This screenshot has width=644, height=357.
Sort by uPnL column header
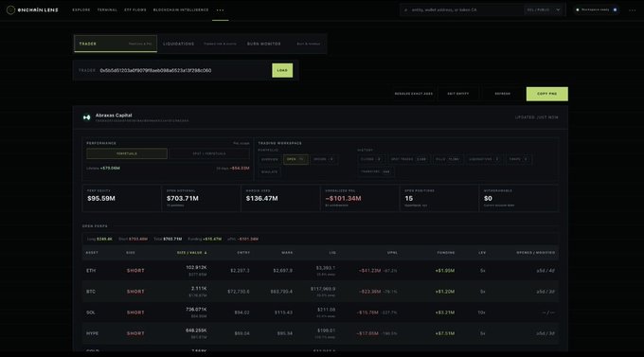392,253
